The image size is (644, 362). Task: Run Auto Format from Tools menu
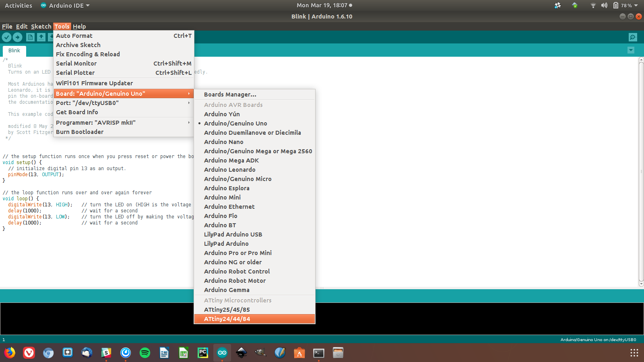(x=124, y=36)
